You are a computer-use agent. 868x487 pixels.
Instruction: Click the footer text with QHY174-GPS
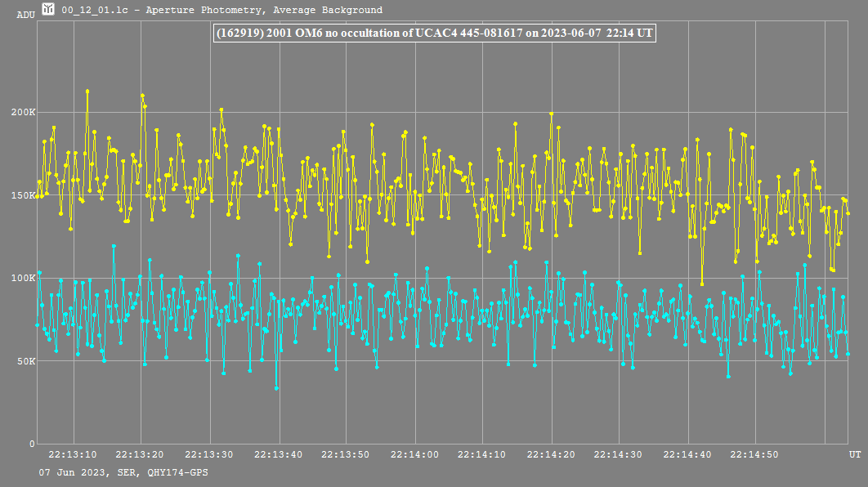(x=121, y=472)
